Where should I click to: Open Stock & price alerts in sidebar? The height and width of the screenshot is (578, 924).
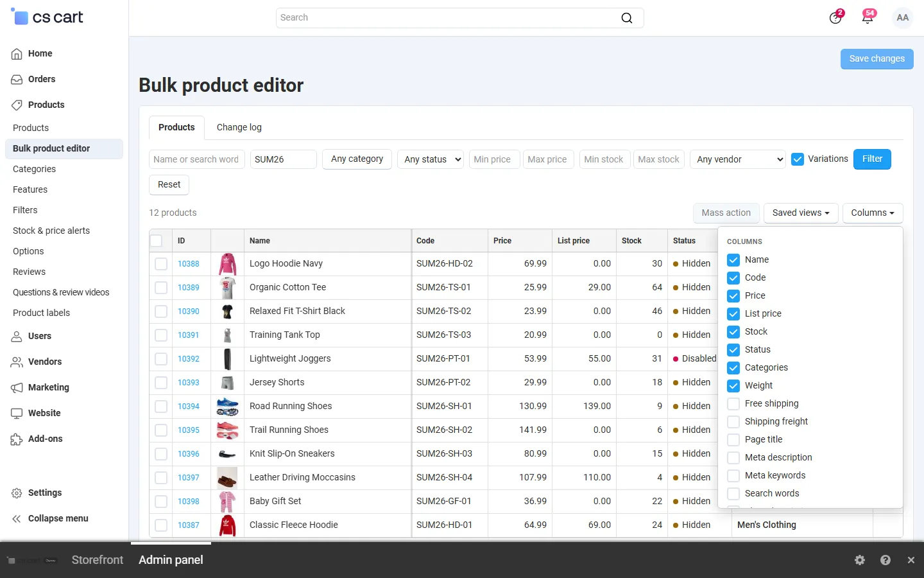[51, 231]
